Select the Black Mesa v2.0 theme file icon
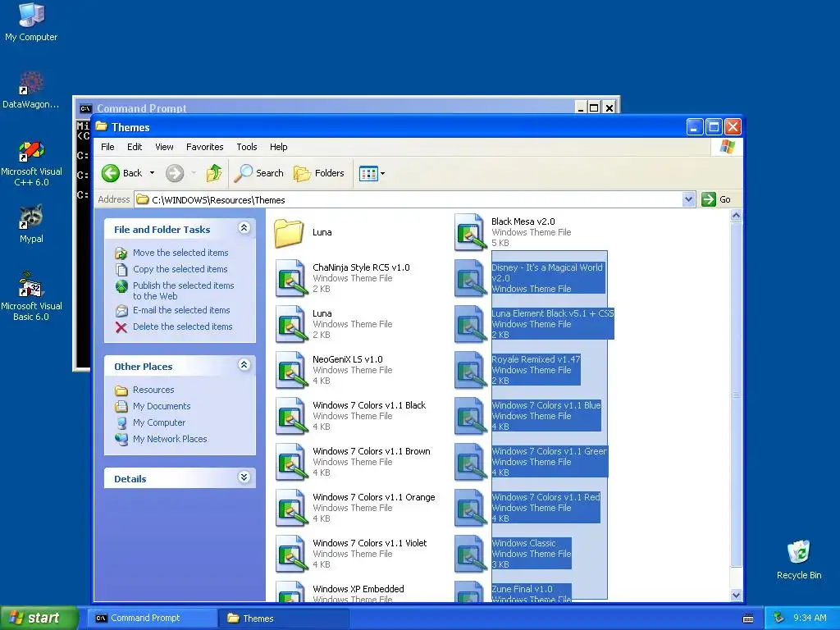Image resolution: width=840 pixels, height=630 pixels. tap(470, 232)
